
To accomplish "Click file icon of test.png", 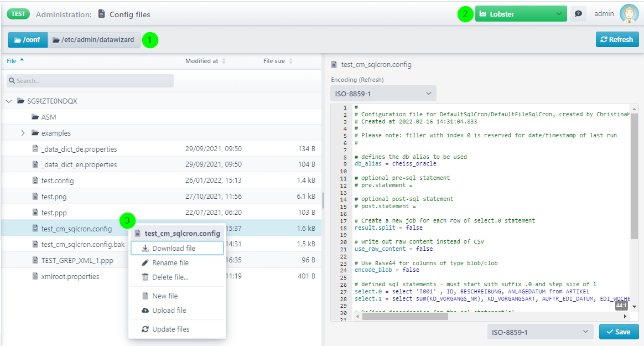I will 35,196.
